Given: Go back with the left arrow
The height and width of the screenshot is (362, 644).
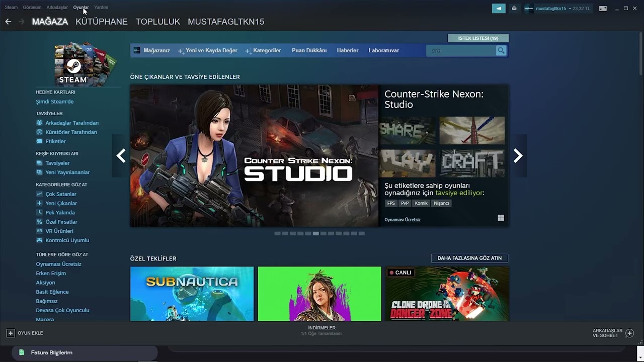Looking at the screenshot, I should (x=8, y=22).
